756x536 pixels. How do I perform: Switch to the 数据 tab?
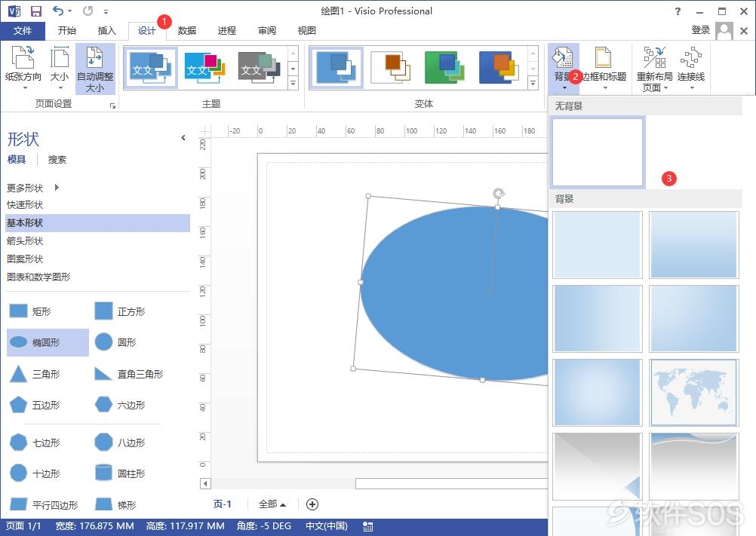tap(186, 31)
